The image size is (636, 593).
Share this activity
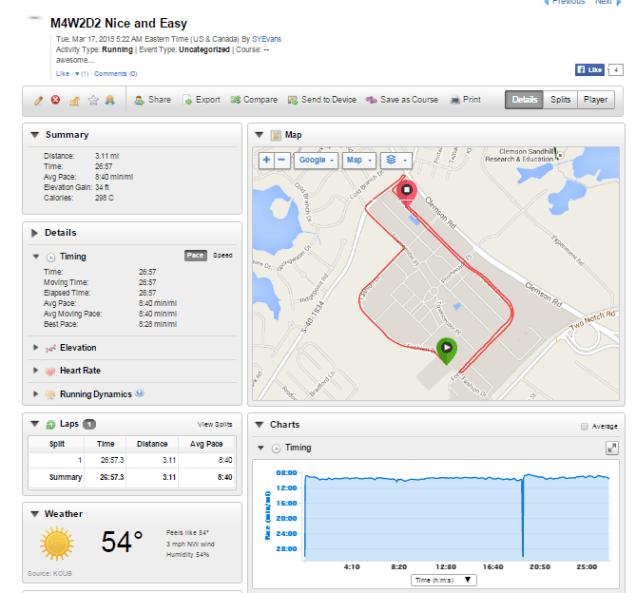153,100
